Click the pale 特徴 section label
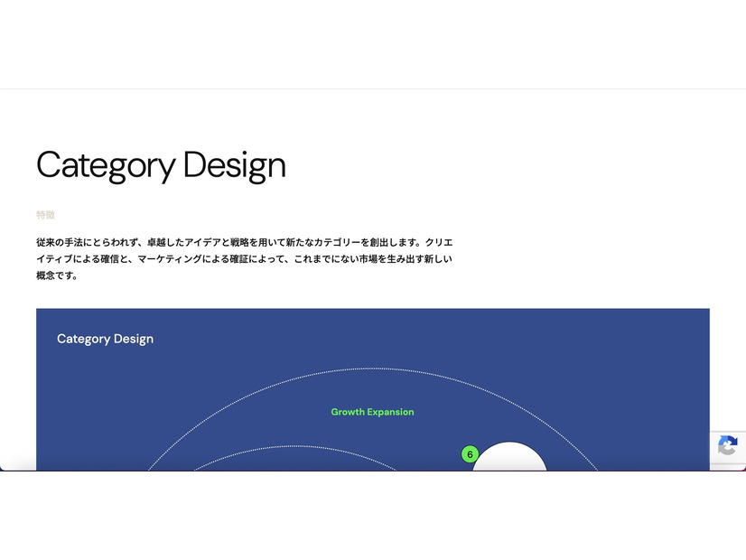The height and width of the screenshot is (560, 746). click(45, 215)
